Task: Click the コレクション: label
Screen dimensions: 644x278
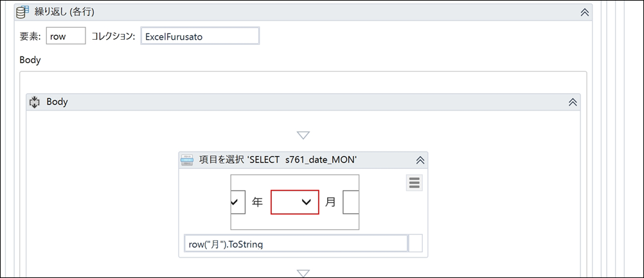Action: coord(113,36)
